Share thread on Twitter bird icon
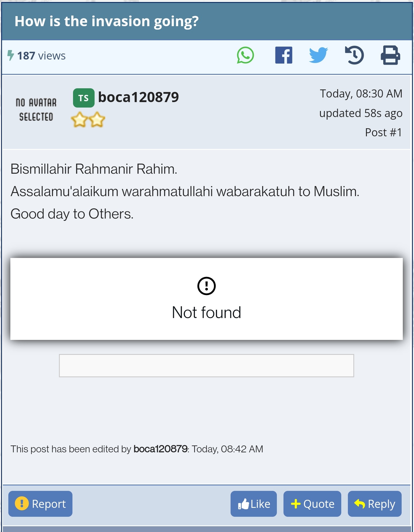414x532 pixels. click(x=318, y=55)
